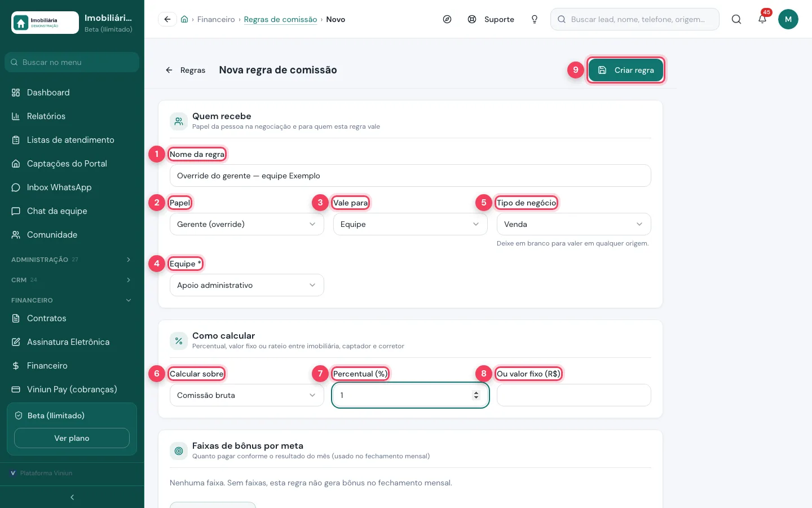Open the compass navigation icon in header
The width and height of the screenshot is (812, 508).
pos(447,19)
